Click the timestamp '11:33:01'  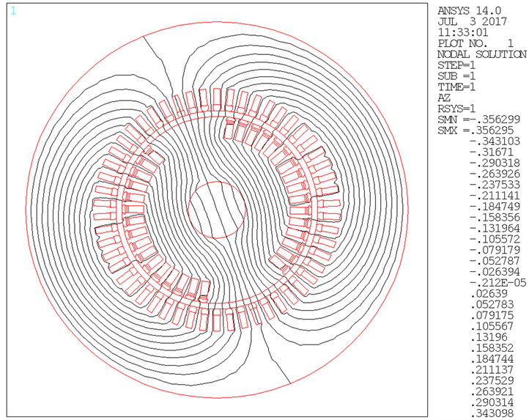click(x=463, y=32)
